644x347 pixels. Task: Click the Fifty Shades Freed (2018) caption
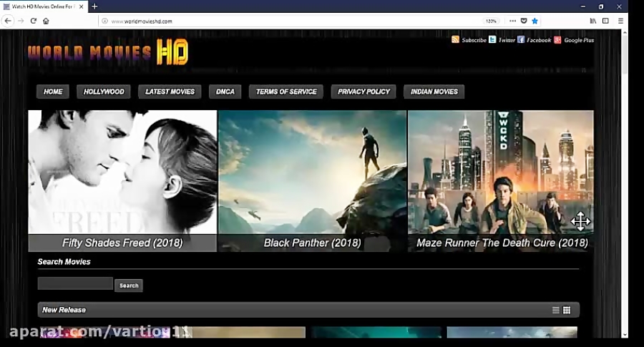click(x=122, y=243)
